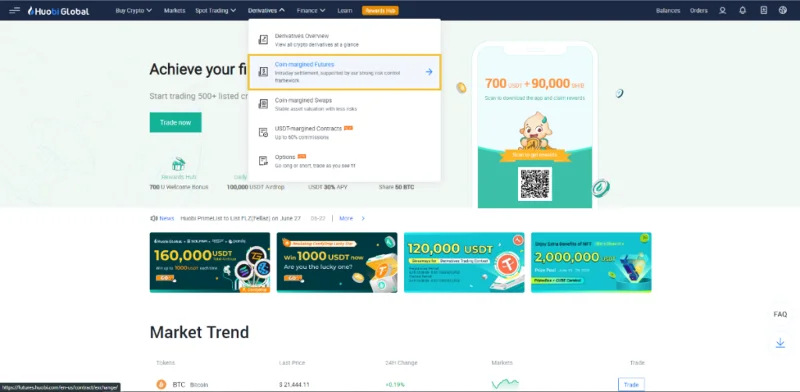Select Derivatives Overview menu entry
The image size is (800, 392).
(344, 40)
